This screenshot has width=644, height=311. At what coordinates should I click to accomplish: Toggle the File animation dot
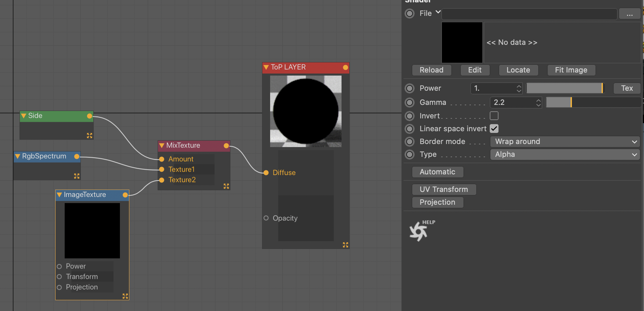pyautogui.click(x=410, y=13)
